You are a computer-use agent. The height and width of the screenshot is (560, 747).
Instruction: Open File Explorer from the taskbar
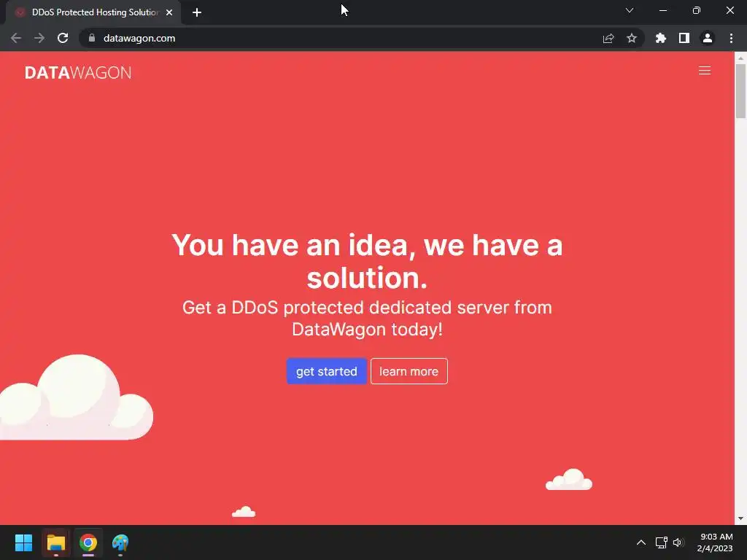tap(55, 542)
